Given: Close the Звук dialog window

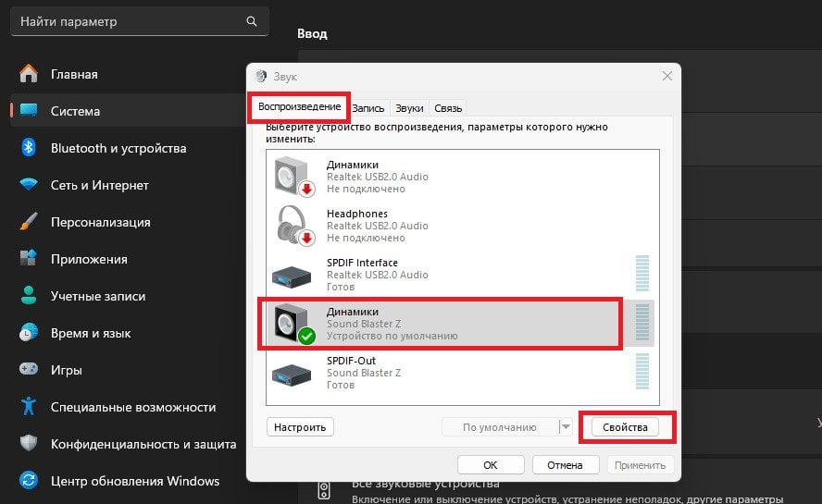Looking at the screenshot, I should coord(666,76).
